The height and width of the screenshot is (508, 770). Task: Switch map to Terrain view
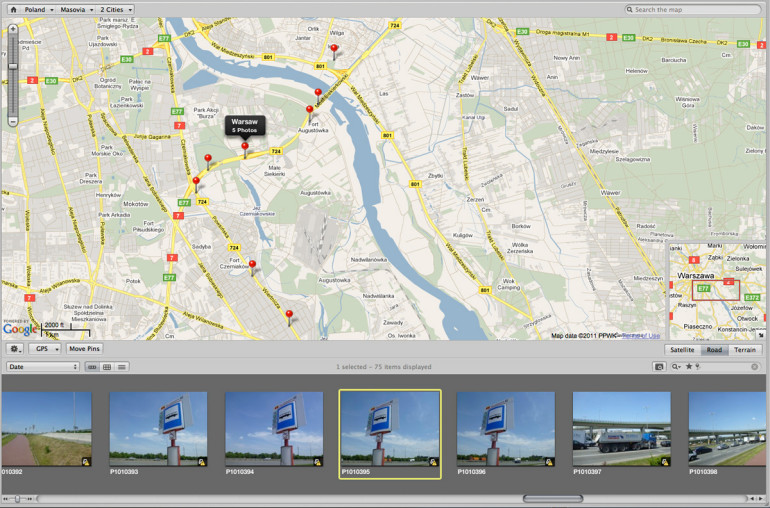point(744,350)
